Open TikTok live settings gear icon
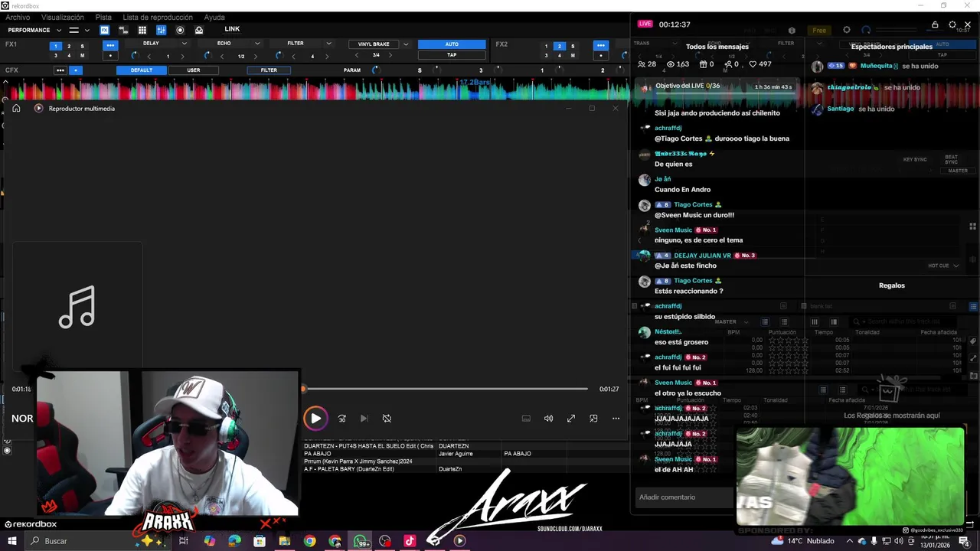Image resolution: width=980 pixels, height=551 pixels. click(952, 24)
